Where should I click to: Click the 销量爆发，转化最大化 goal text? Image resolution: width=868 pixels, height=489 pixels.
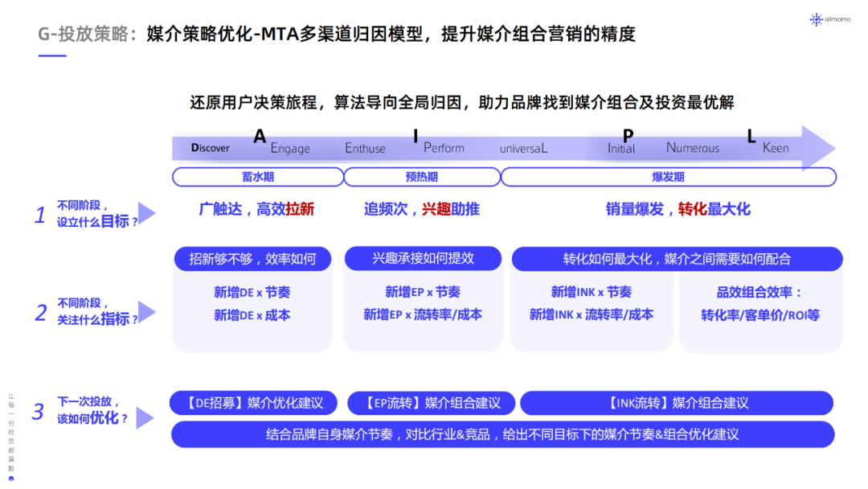click(678, 209)
